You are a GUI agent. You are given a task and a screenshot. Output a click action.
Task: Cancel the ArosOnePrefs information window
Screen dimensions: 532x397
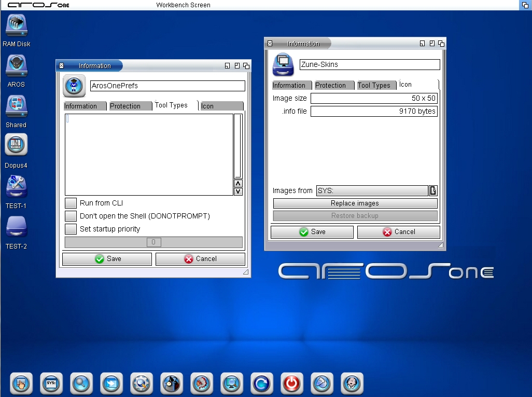[200, 259]
